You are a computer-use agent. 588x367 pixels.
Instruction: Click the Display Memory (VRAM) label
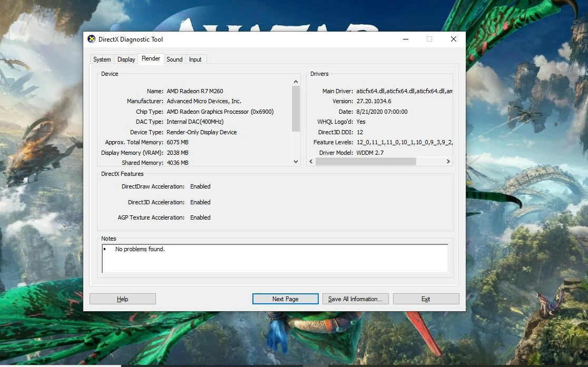coord(132,153)
